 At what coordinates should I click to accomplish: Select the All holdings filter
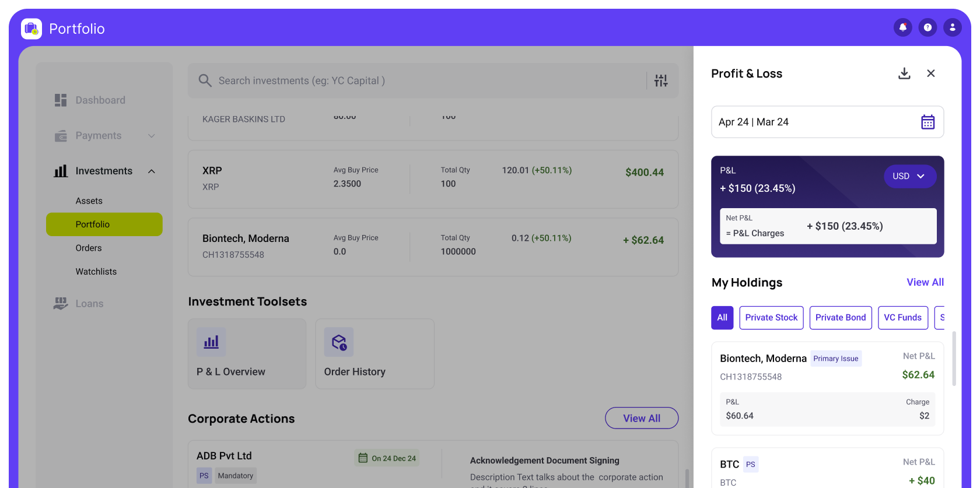click(722, 318)
